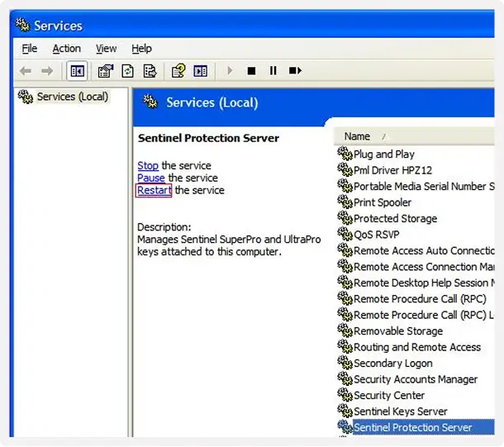Select the Security Center service

click(x=389, y=395)
